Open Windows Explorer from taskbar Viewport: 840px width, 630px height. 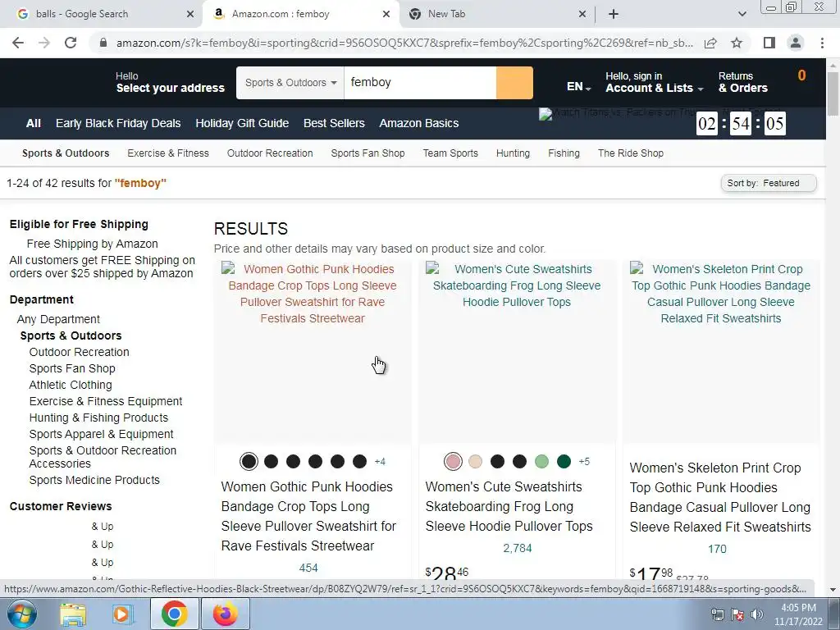point(73,614)
